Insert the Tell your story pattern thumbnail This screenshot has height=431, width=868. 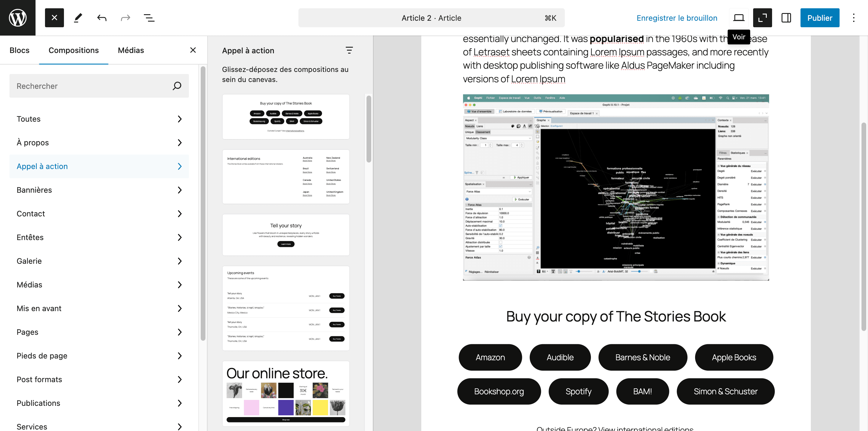click(286, 235)
